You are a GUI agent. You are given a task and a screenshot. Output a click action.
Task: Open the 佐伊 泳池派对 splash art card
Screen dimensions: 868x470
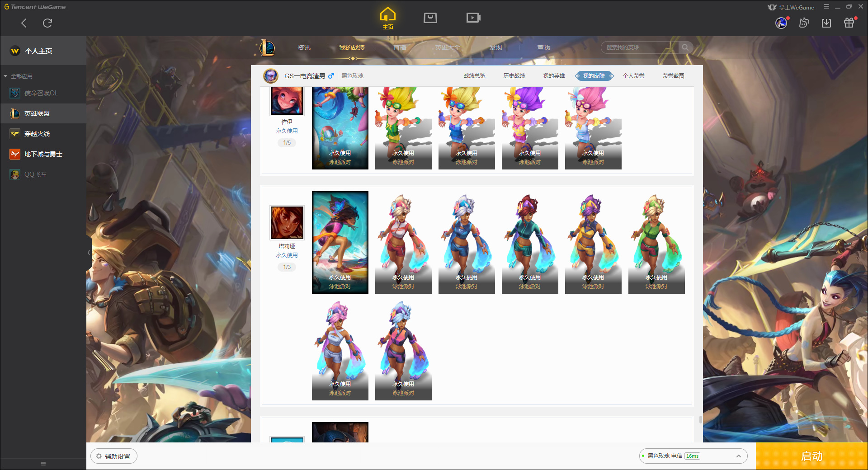pyautogui.click(x=340, y=128)
